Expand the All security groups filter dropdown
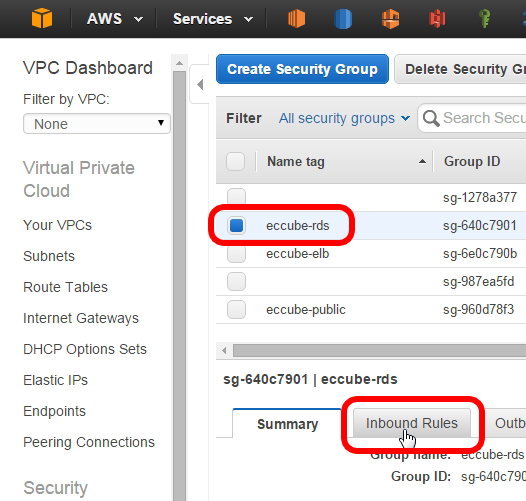Screen dimensions: 526x501 coord(345,118)
